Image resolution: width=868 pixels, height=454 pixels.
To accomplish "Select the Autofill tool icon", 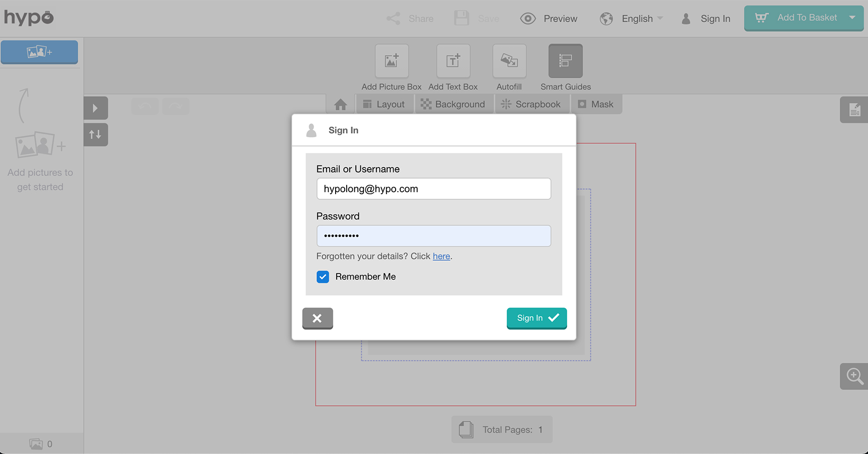I will click(509, 61).
